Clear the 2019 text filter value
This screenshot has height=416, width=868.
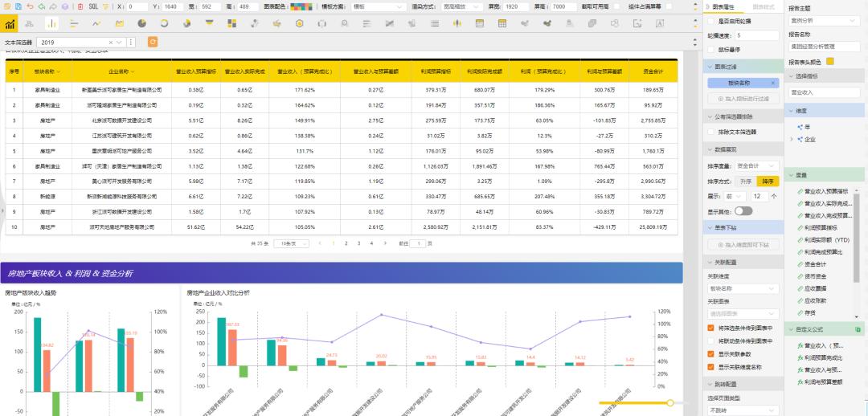point(111,43)
